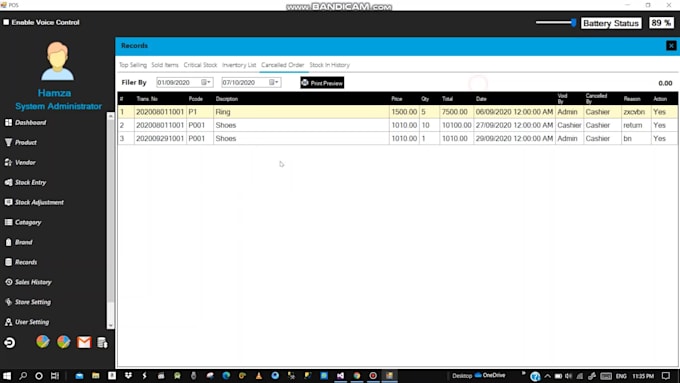Open Vendor section icon
This screenshot has width=680, height=383.
pos(8,162)
